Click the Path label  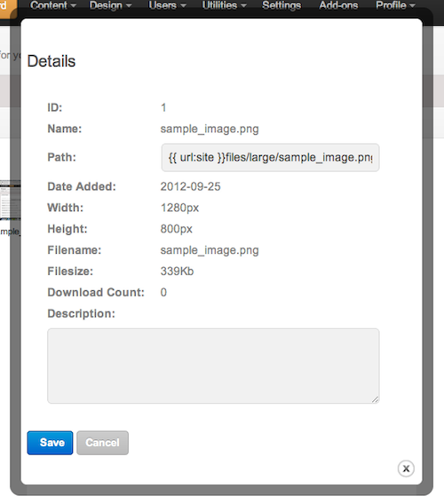point(61,157)
